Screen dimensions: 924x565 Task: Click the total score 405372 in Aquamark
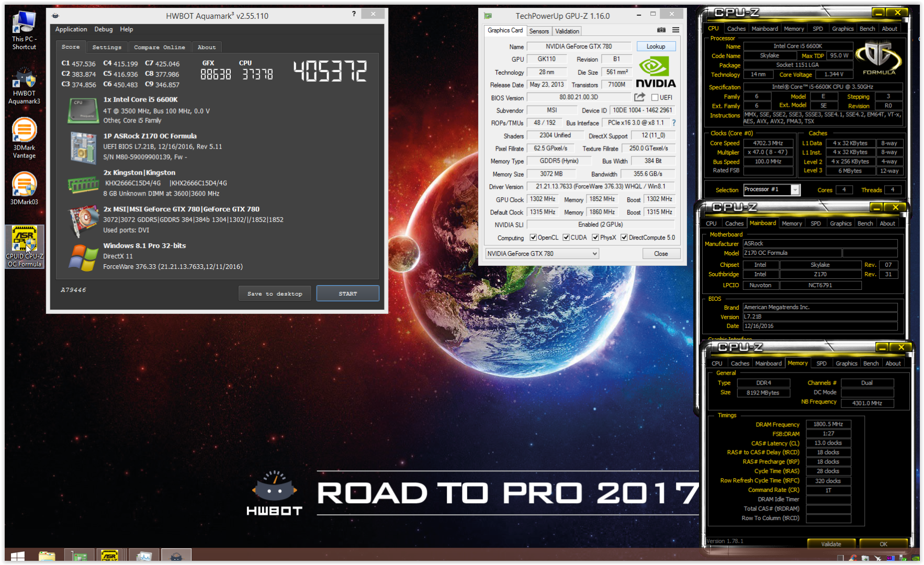(x=330, y=72)
